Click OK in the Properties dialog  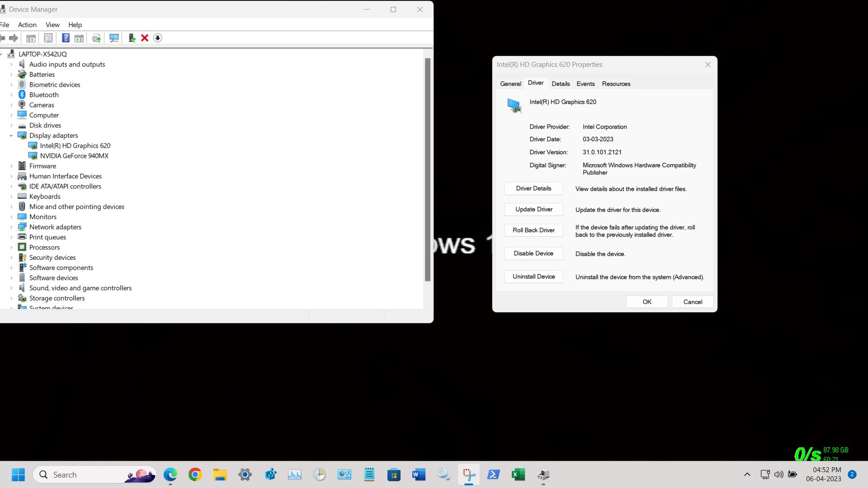pyautogui.click(x=647, y=302)
